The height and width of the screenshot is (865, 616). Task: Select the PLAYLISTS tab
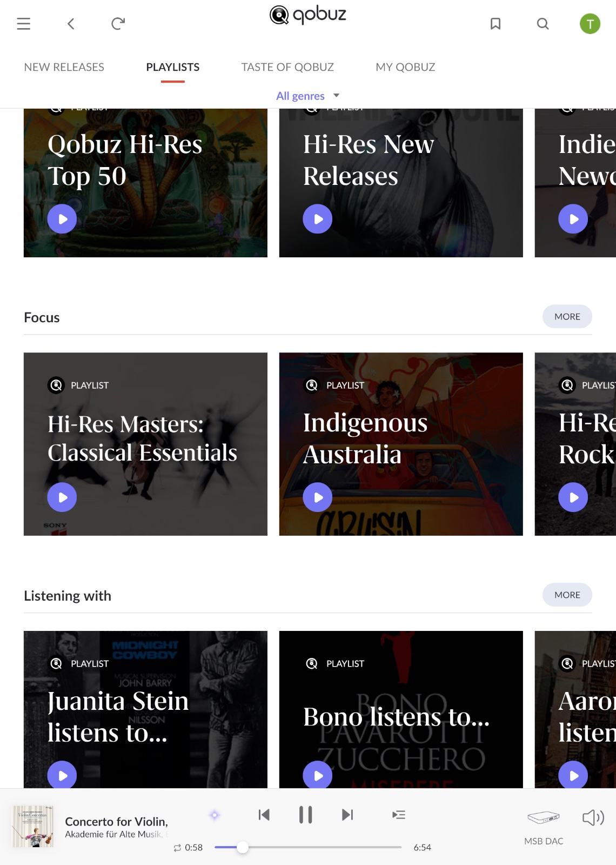(173, 67)
